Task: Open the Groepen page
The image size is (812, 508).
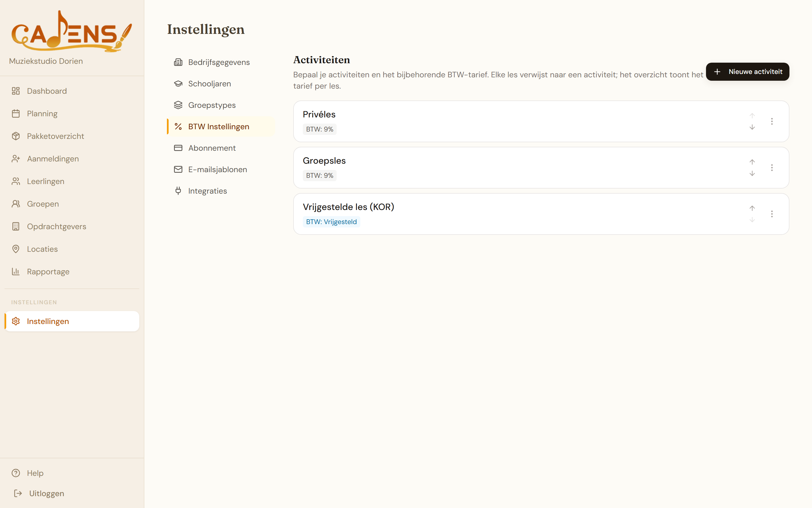Action: 72,204
